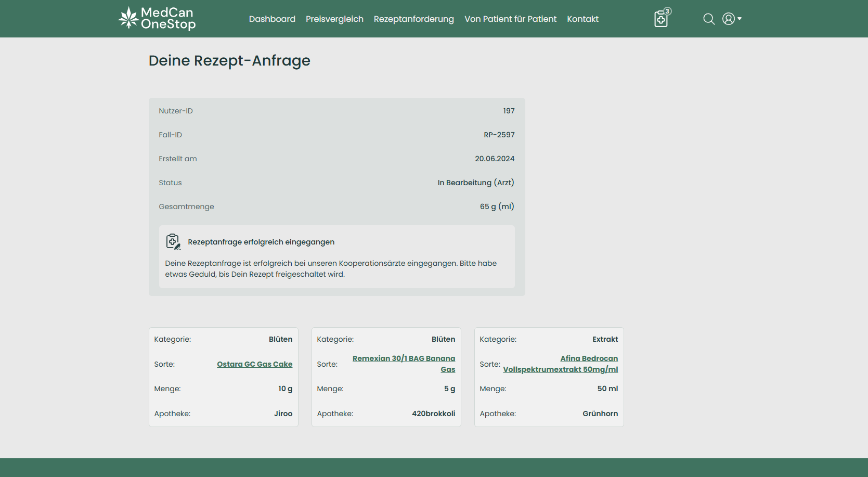The width and height of the screenshot is (868, 477).
Task: Select Rezeptanforderung in the top navigation
Action: point(413,19)
